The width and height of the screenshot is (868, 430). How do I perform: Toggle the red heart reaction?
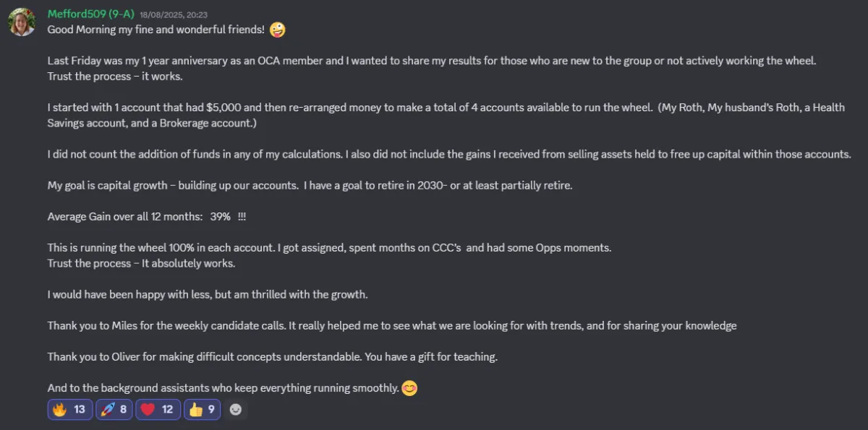pyautogui.click(x=156, y=410)
